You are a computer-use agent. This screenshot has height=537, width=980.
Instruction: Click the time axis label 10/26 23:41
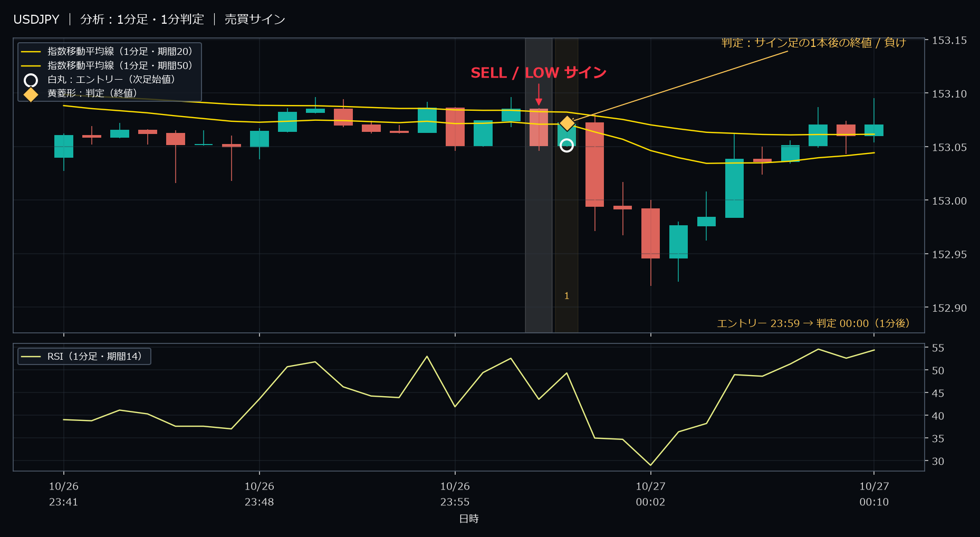click(x=64, y=494)
